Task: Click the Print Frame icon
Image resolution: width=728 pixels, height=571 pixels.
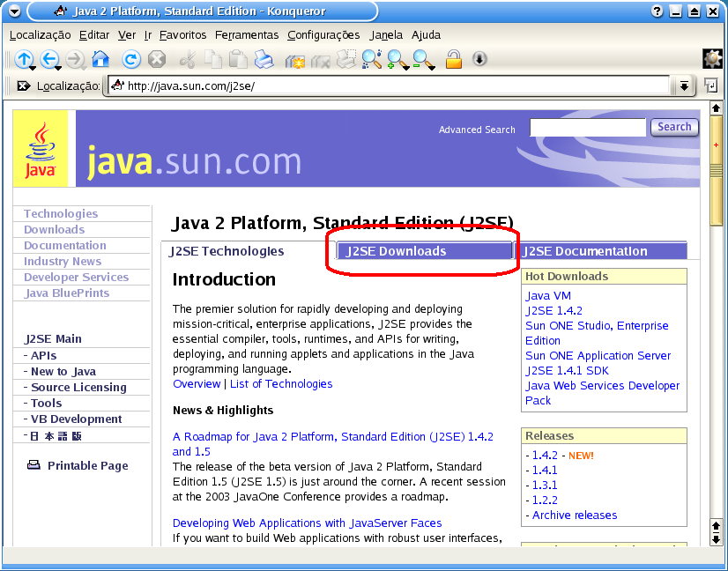Action: (346, 59)
